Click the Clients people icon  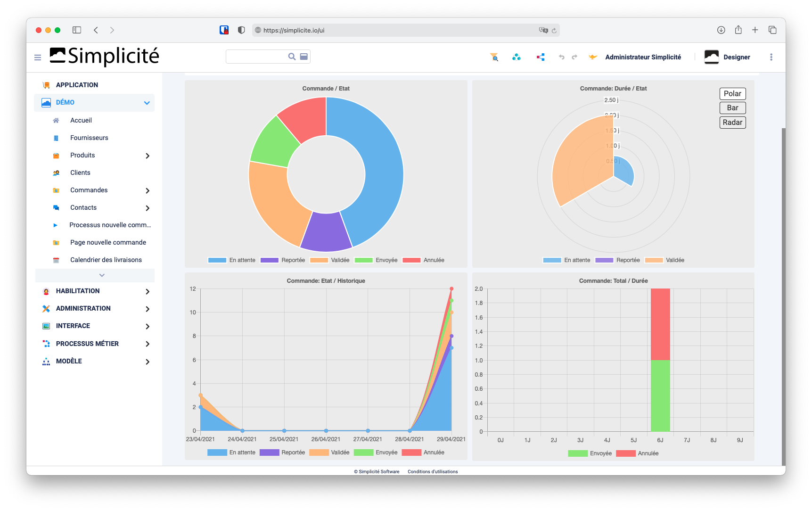point(56,173)
